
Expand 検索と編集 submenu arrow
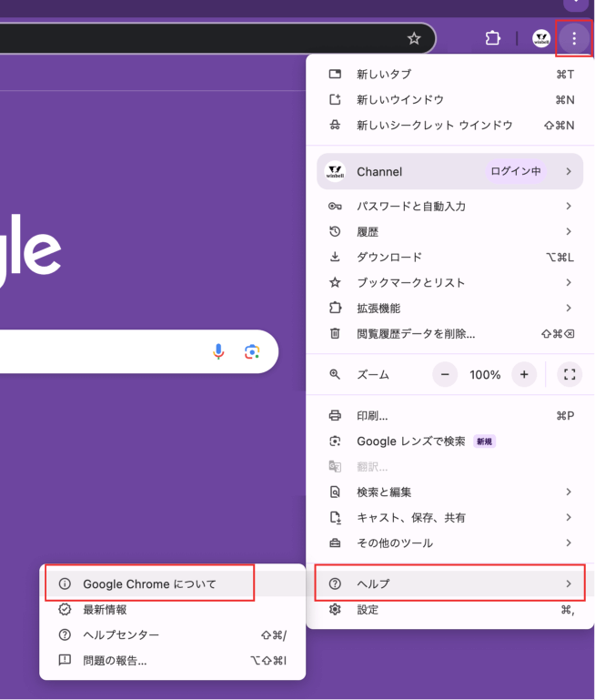(569, 492)
